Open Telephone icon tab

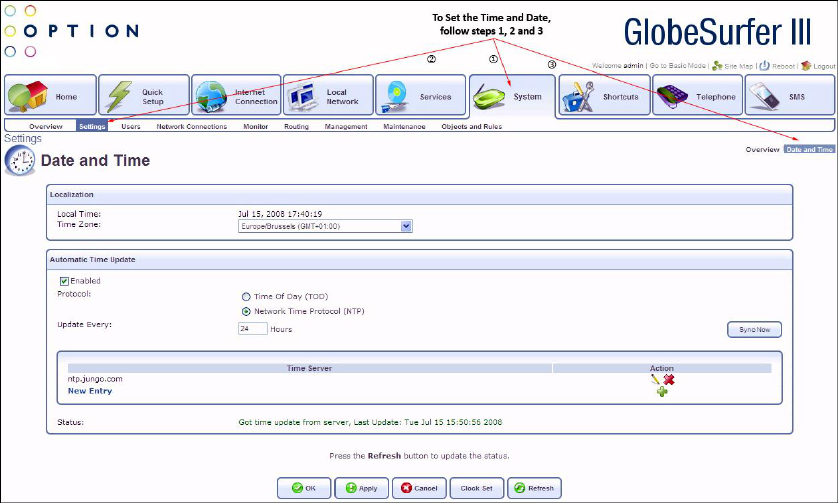coord(697,95)
